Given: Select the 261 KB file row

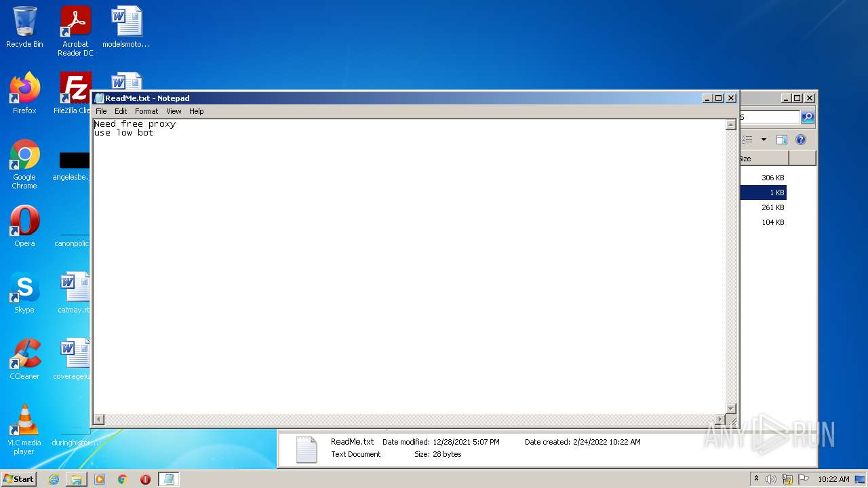Looking at the screenshot, I should [763, 207].
